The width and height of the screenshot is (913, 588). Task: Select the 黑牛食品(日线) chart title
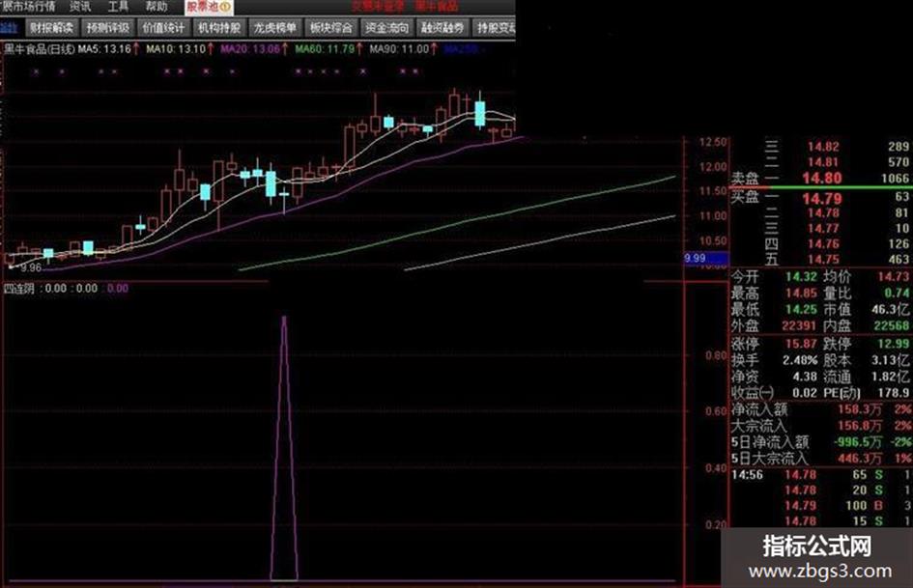click(39, 49)
